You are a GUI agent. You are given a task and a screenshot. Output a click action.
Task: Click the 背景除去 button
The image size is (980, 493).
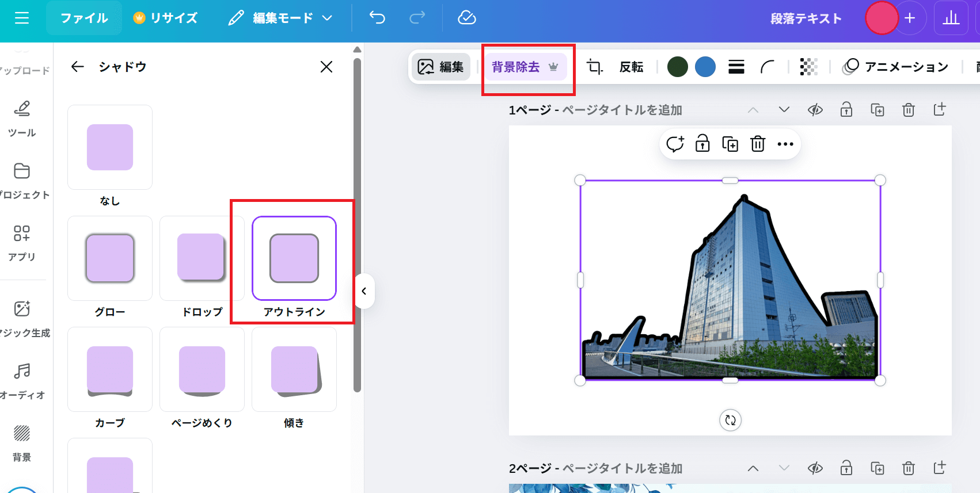pyautogui.click(x=525, y=67)
